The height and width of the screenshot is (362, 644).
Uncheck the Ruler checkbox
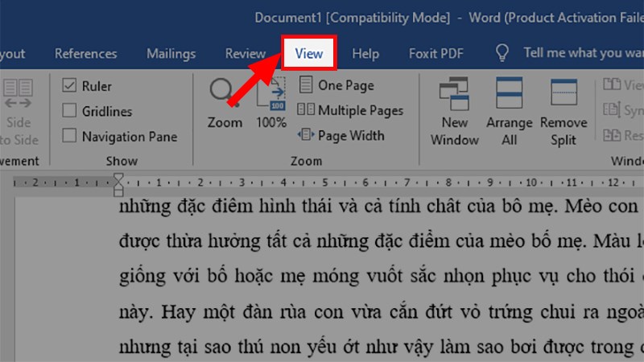click(x=70, y=86)
